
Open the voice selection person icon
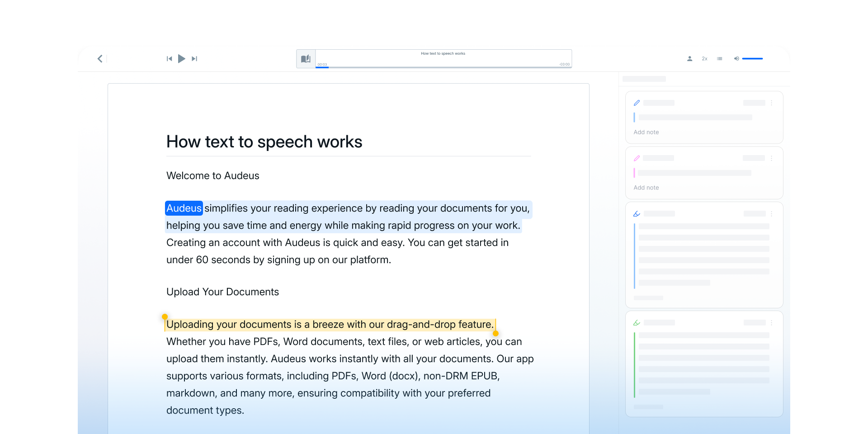[689, 59]
